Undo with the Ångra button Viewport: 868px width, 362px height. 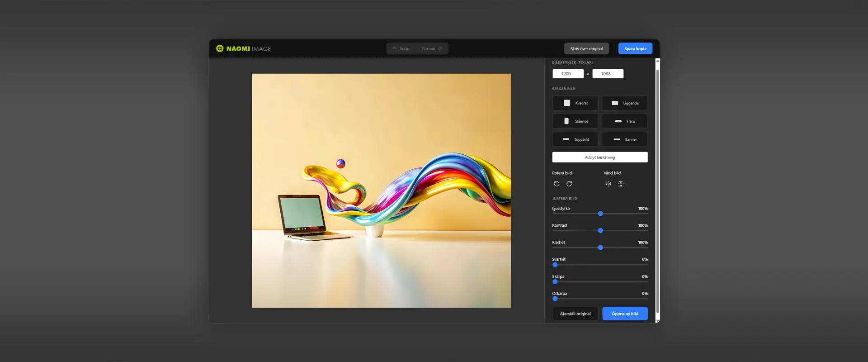click(x=401, y=48)
